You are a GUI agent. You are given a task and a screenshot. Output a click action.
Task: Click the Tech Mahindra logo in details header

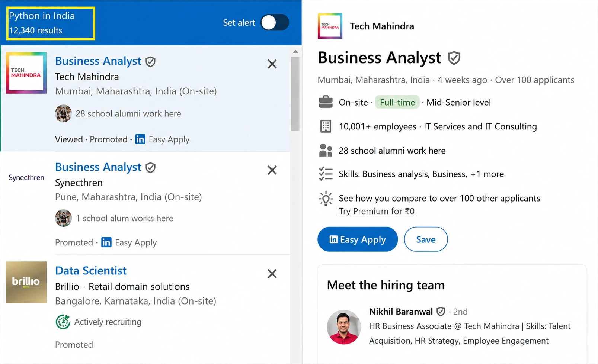(330, 26)
